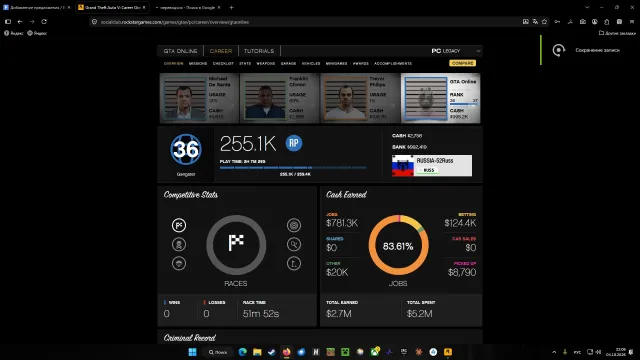Click the instant replay save icon
Viewport: 640px width, 360px height.
pyautogui.click(x=559, y=50)
